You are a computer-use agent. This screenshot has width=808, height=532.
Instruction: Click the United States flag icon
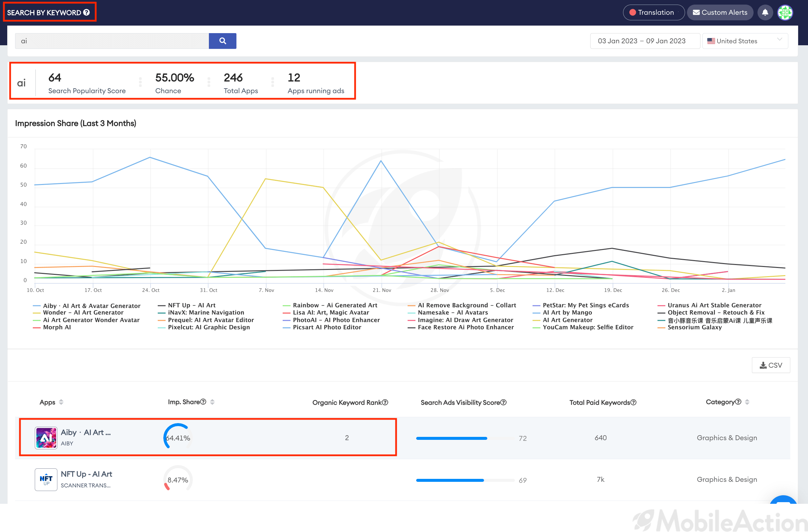tap(711, 41)
